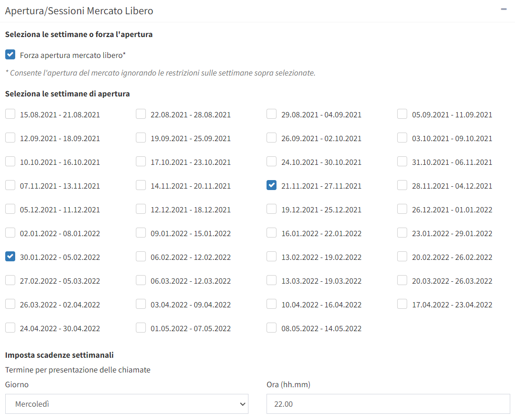The image size is (515, 420).
Task: Check week 16.01.2022 - 22.01.2022
Action: click(271, 233)
